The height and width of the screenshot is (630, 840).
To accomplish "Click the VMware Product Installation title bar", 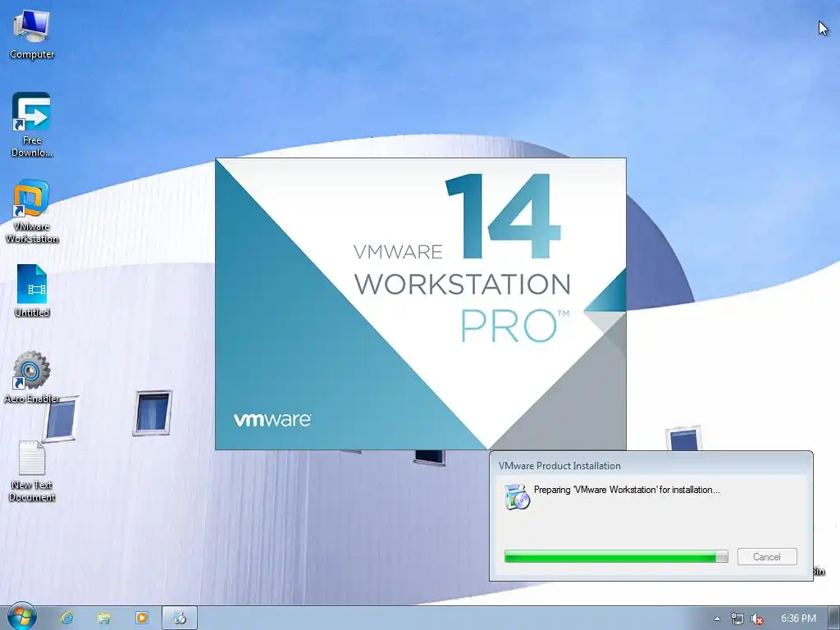I will point(651,466).
